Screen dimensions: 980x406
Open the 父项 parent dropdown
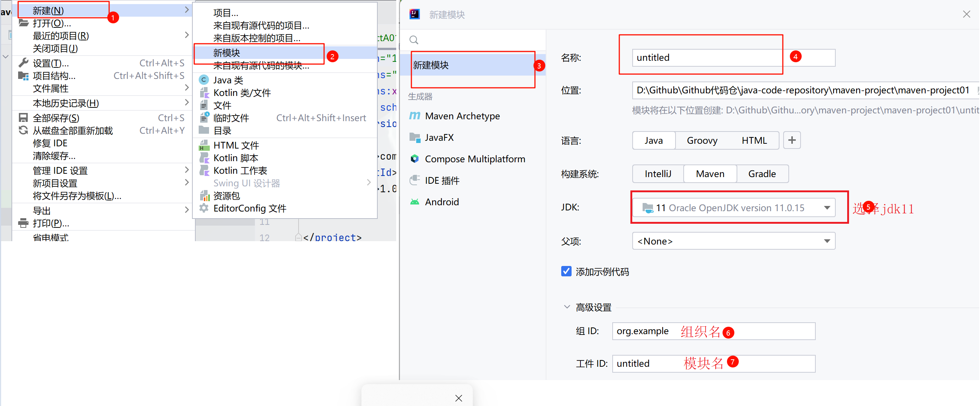(x=827, y=241)
